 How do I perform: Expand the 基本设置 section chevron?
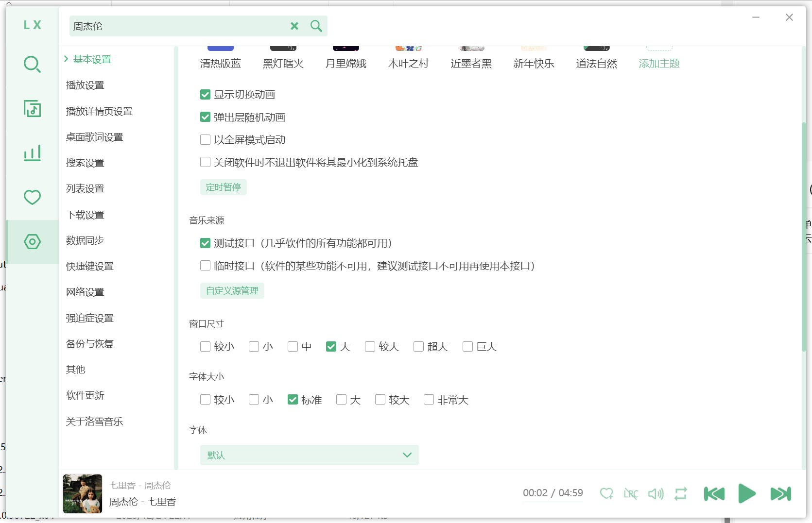[66, 59]
